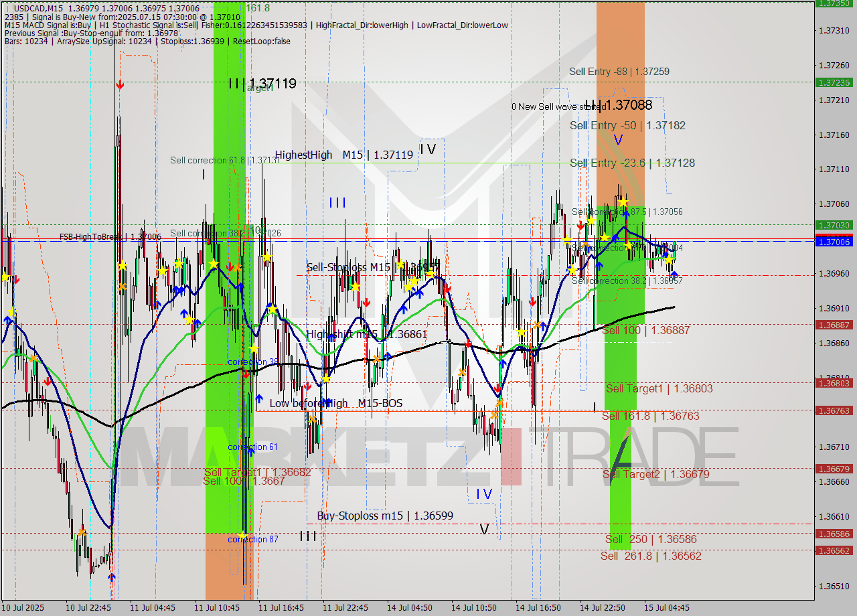Screen dimensions: 857x616
Task: Click the orange star marker near the 14 Jul 10:50 low
Action: [499, 403]
